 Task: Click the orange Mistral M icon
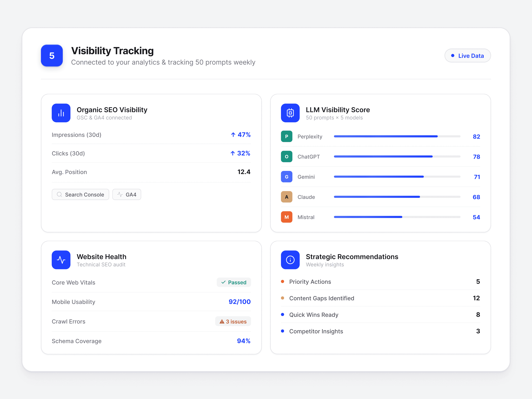286,217
